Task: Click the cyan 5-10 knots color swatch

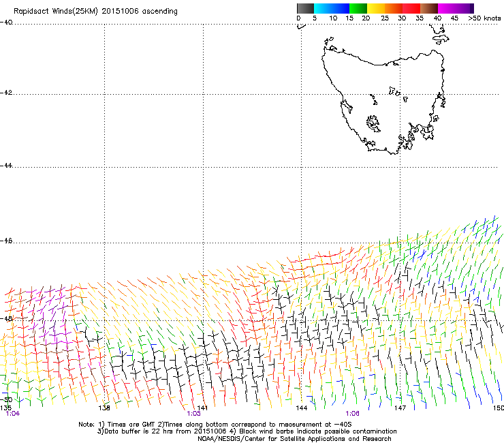Action: tap(323, 8)
